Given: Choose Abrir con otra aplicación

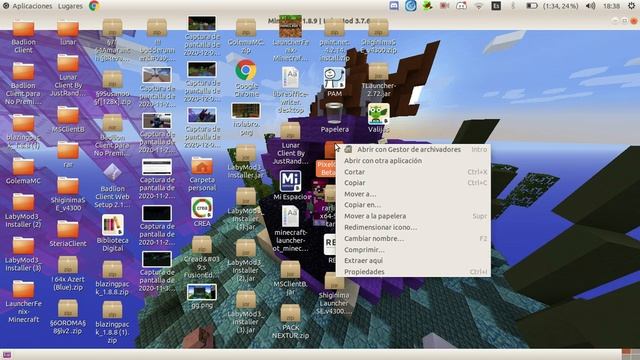Looking at the screenshot, I should point(413,161).
